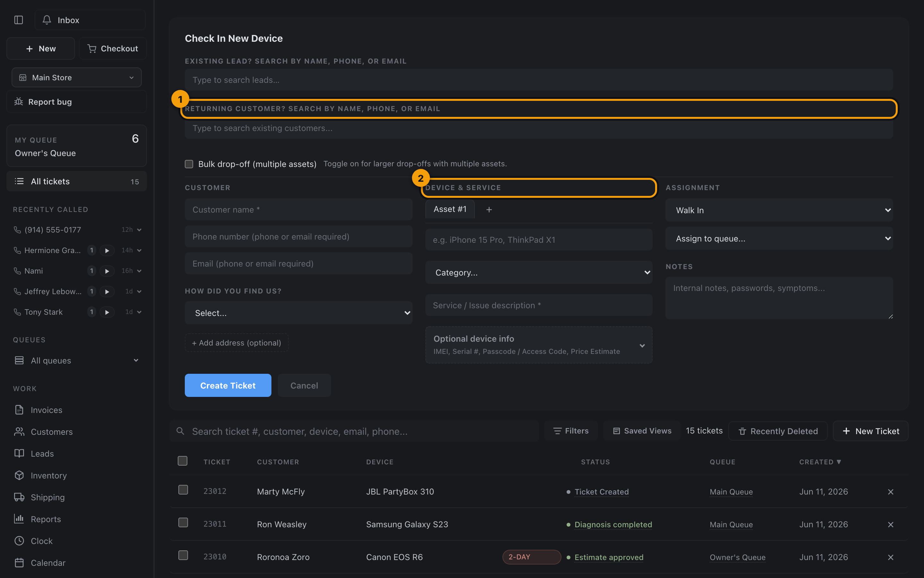The image size is (924, 578).
Task: Enable Bulk drop-off checkbox
Action: (x=189, y=164)
